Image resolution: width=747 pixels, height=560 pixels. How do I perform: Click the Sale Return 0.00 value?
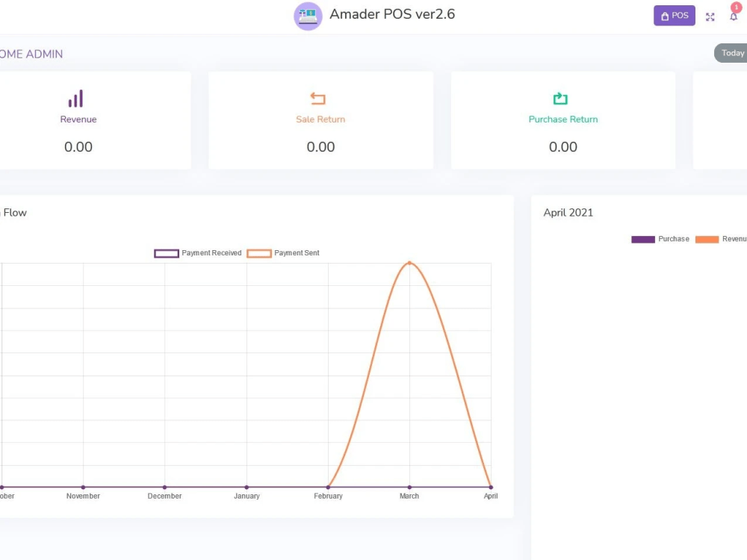point(320,146)
